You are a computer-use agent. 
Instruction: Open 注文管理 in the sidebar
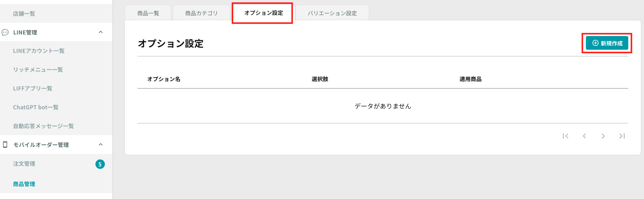click(24, 164)
